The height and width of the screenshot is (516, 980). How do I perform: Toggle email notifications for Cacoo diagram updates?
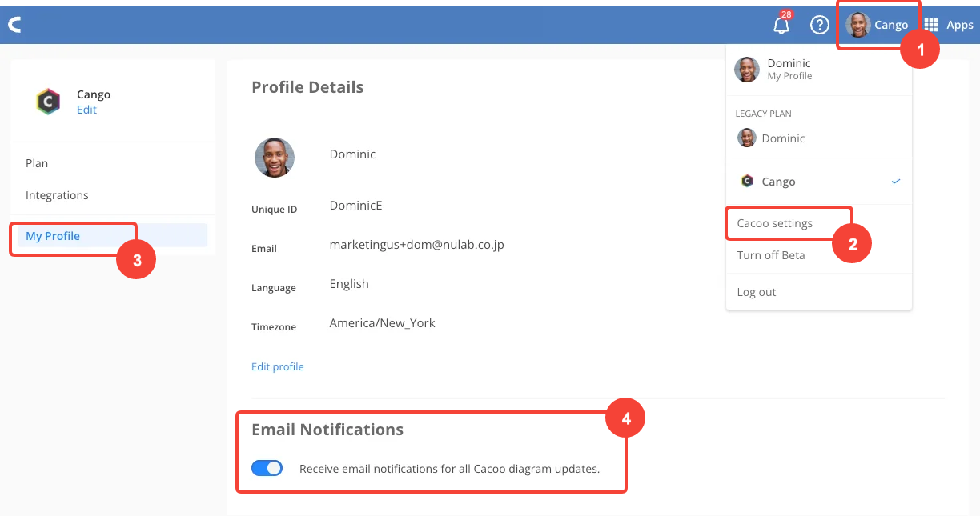pyautogui.click(x=267, y=468)
